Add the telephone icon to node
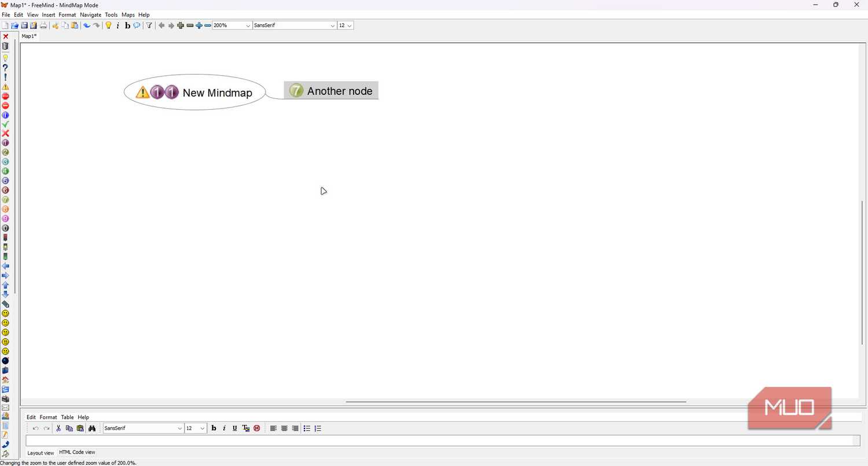The image size is (868, 466). pos(6,445)
